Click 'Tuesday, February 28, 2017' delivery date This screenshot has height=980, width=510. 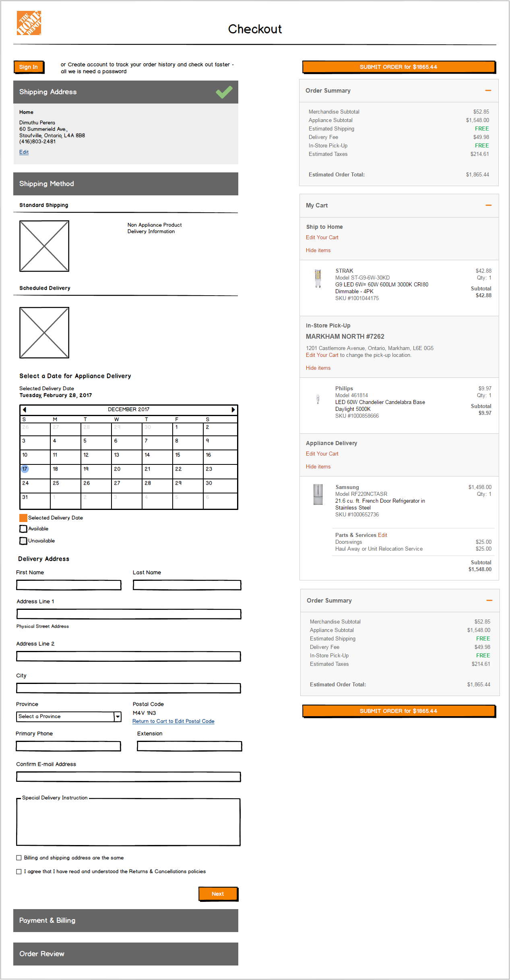56,396
